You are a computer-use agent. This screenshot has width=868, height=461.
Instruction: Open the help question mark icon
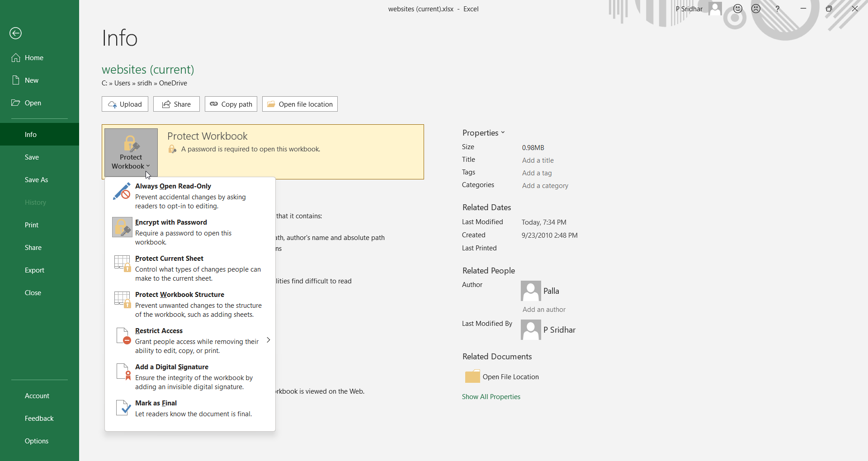click(x=778, y=9)
